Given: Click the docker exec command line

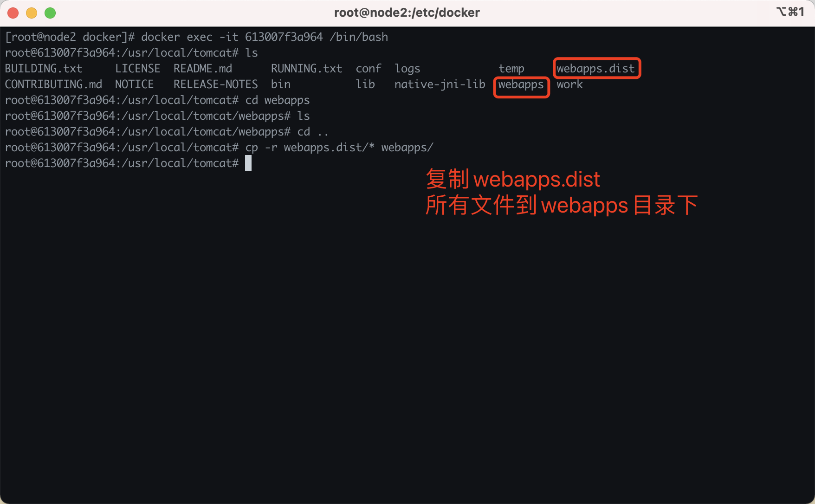Looking at the screenshot, I should (x=264, y=37).
